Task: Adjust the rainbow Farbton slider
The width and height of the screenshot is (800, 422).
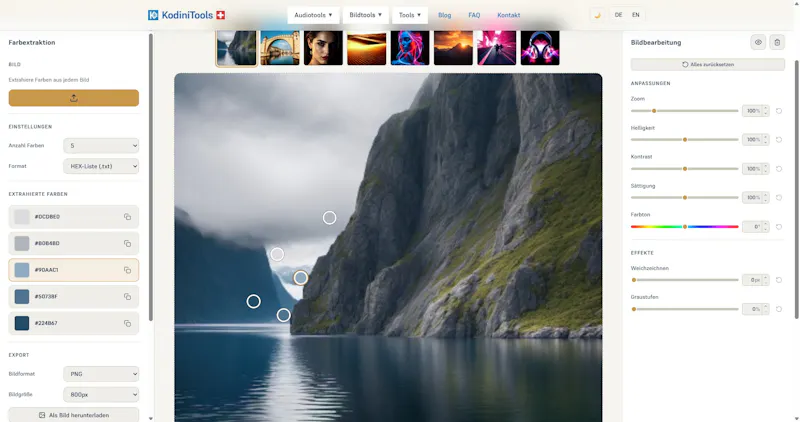Action: coord(685,227)
